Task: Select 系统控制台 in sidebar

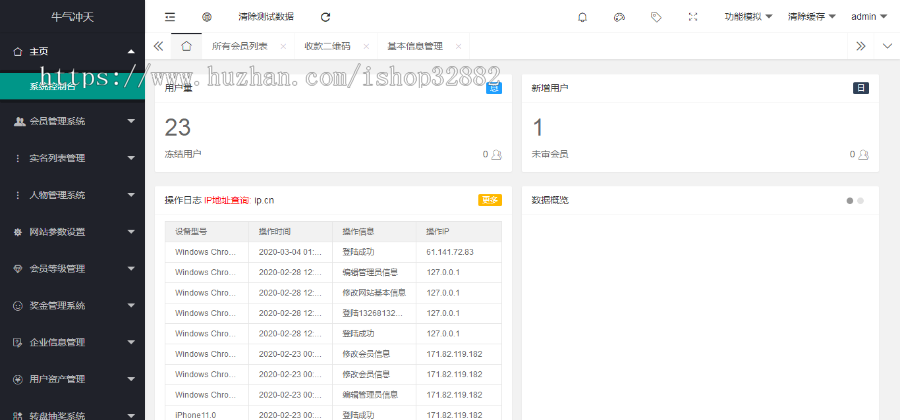Action: point(72,87)
